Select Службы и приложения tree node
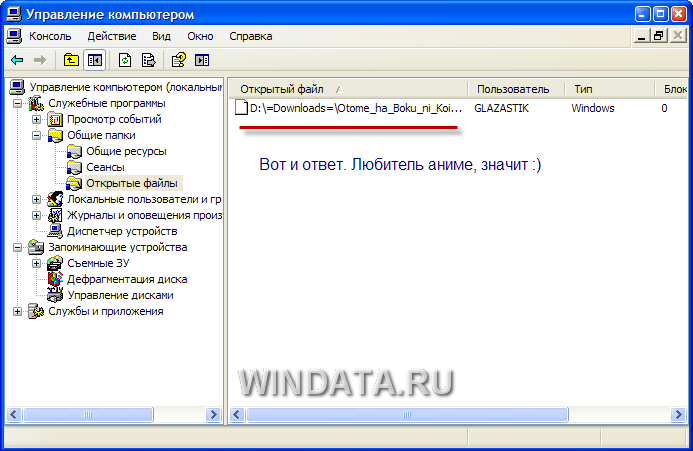 [x=106, y=311]
